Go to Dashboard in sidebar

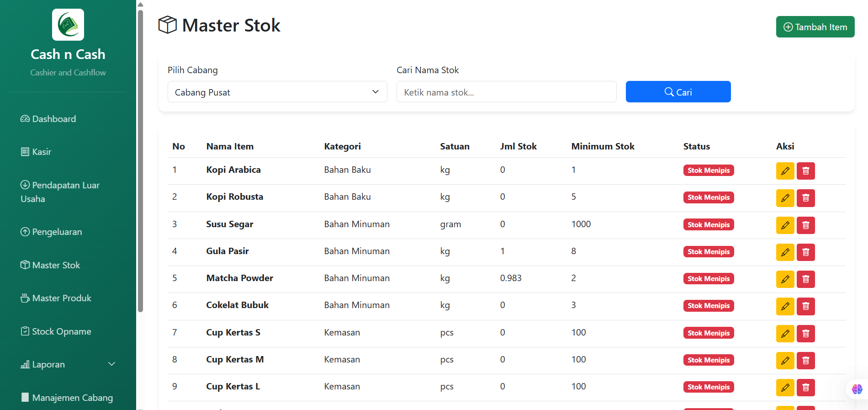[48, 119]
